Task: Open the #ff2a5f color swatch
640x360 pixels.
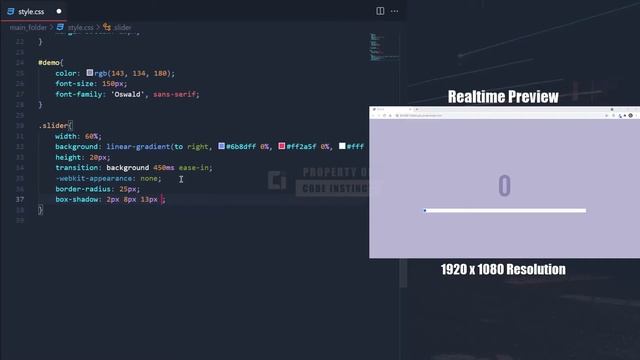Action: click(x=282, y=146)
